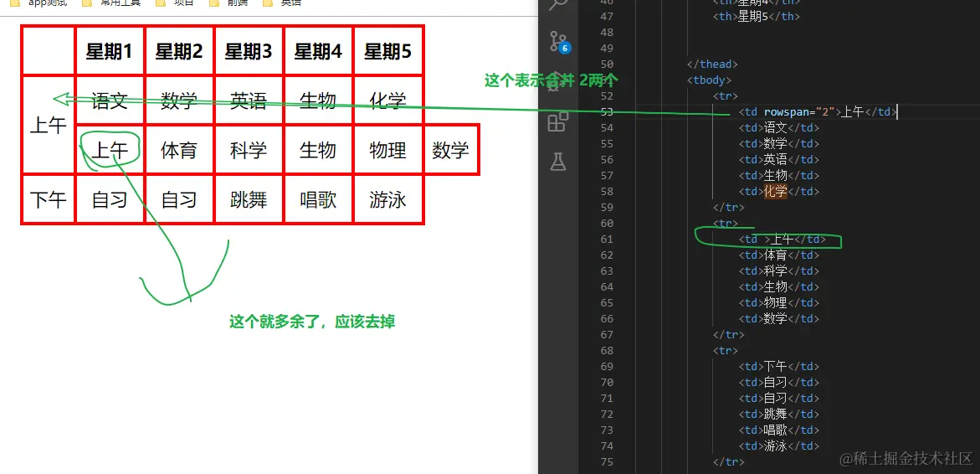Select the 自习 cell under 星期1

pyautogui.click(x=110, y=199)
